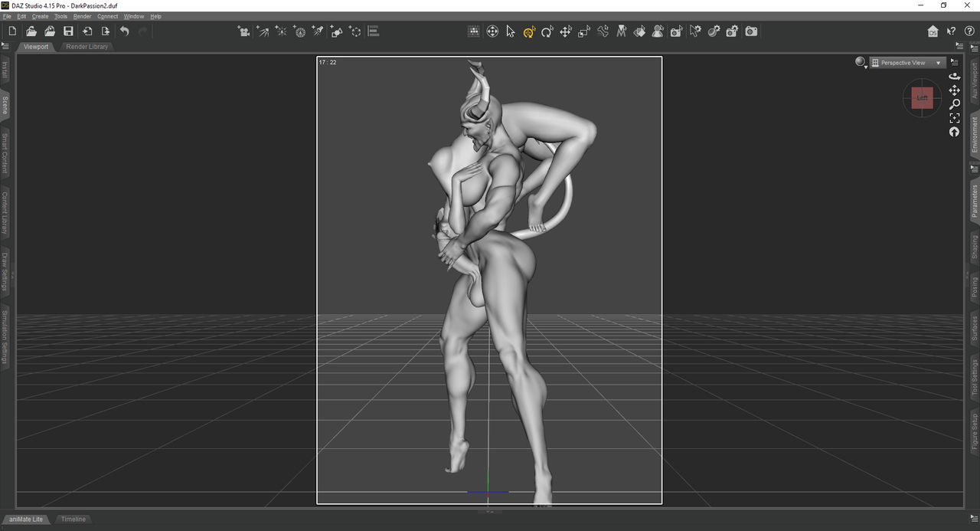Undo the last action
This screenshot has height=531, width=980.
click(124, 31)
